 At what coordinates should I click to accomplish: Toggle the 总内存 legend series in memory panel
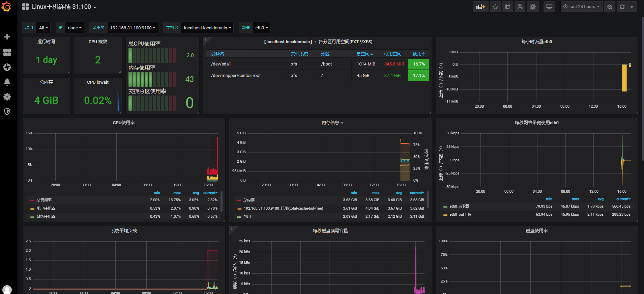[x=249, y=200]
